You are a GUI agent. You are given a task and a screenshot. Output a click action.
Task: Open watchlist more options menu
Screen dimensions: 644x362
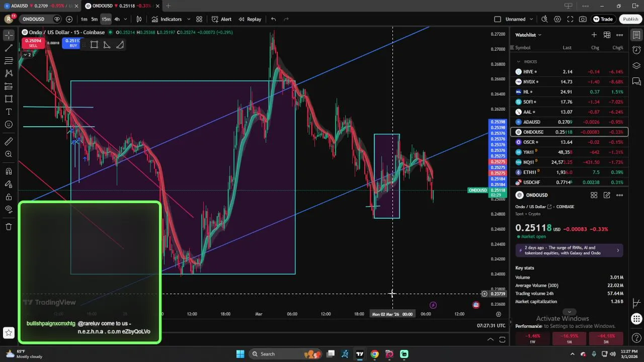tap(620, 35)
